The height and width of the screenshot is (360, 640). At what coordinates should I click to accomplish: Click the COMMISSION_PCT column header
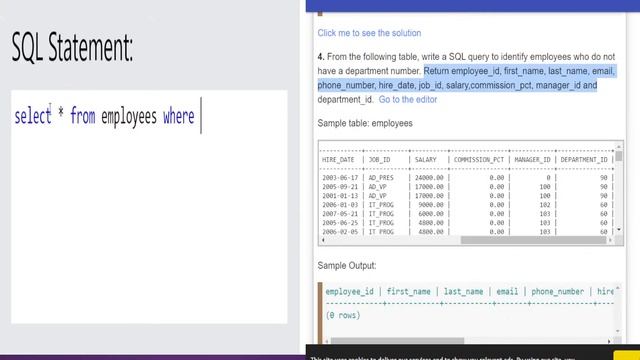[479, 160]
